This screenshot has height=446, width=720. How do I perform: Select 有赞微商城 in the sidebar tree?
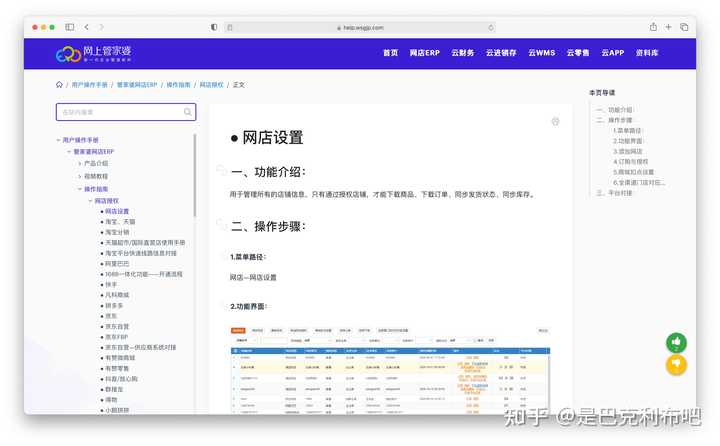[120, 358]
